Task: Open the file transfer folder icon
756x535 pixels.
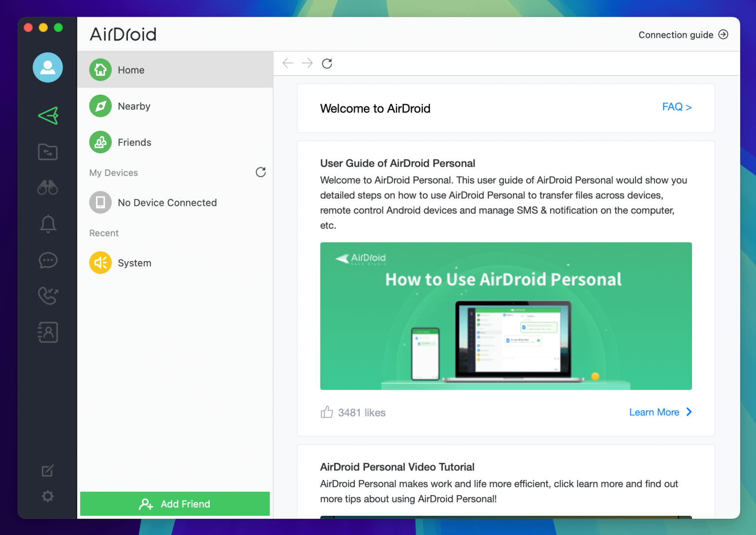Action: [x=48, y=152]
